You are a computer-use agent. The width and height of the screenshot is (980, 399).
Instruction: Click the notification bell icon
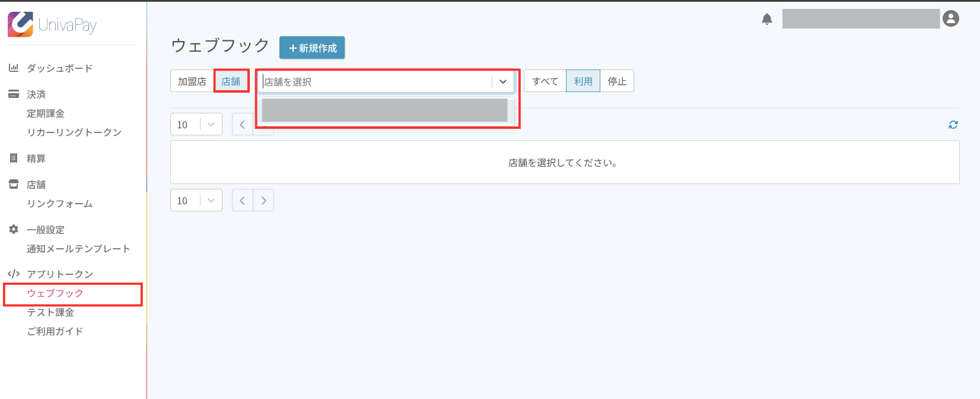coord(766,19)
